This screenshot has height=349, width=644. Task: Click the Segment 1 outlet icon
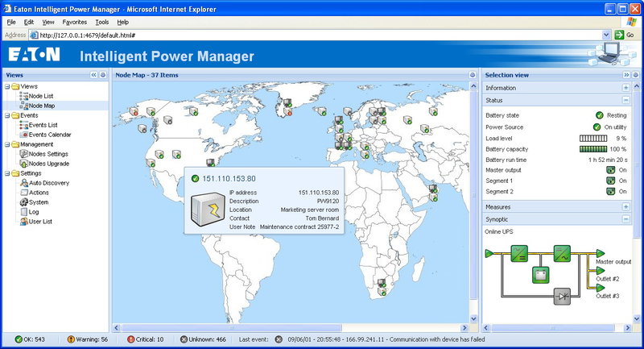coord(610,181)
